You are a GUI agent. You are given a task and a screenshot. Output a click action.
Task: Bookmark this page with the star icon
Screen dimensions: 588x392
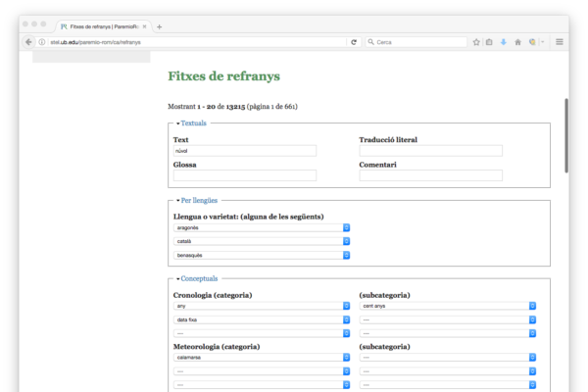coord(476,42)
